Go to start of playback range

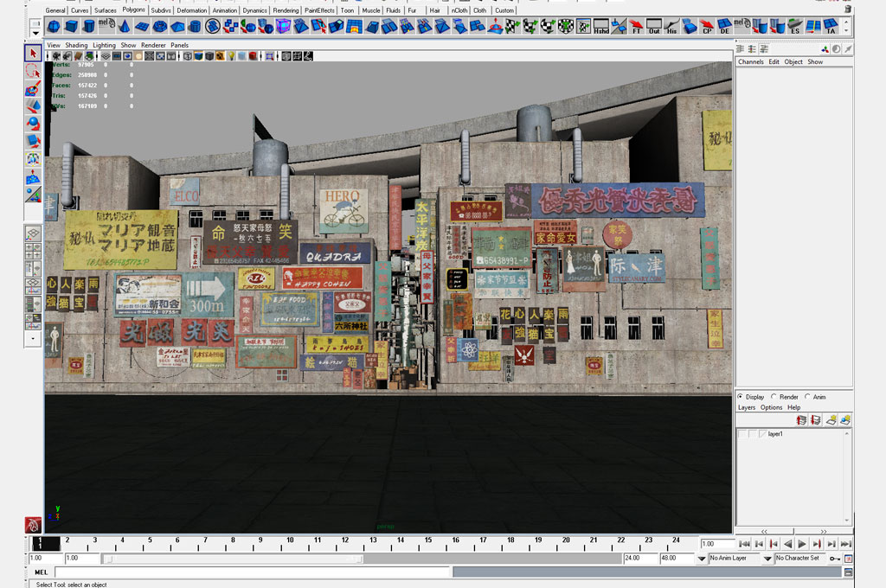pyautogui.click(x=744, y=544)
